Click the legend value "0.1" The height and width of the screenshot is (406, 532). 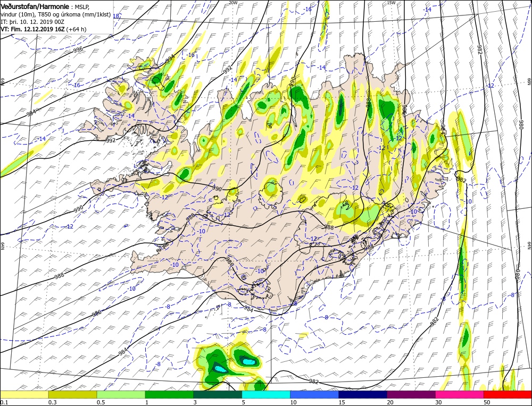(4, 402)
